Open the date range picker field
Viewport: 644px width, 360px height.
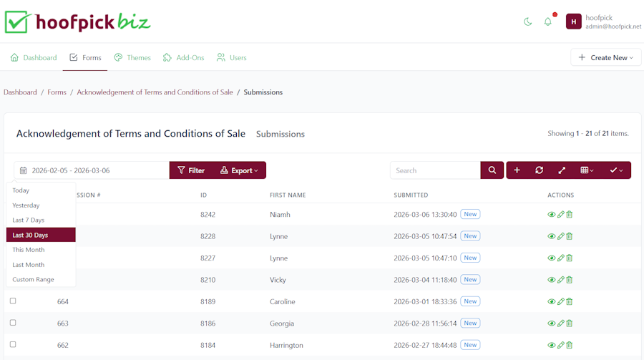(x=92, y=170)
